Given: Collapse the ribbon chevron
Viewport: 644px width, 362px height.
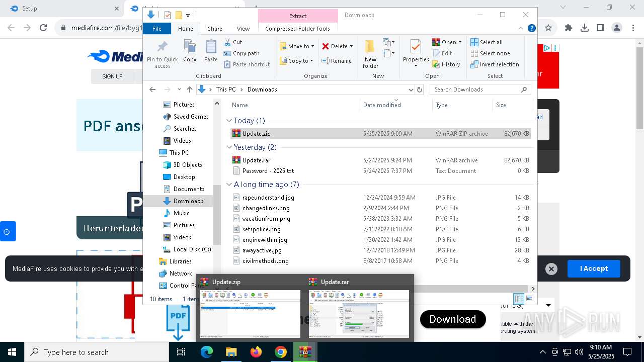Looking at the screenshot, I should point(521,29).
